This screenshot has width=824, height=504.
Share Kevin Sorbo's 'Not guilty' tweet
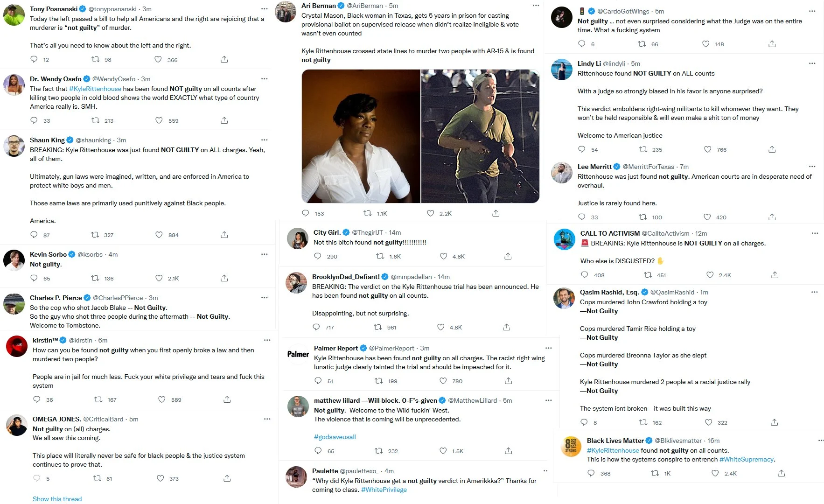click(224, 278)
